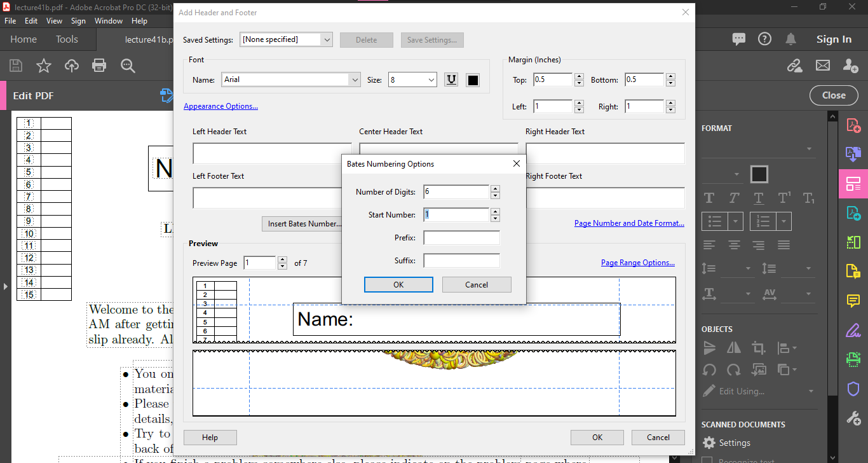Image resolution: width=868 pixels, height=463 pixels.
Task: Click the send by email envelope icon
Action: [x=823, y=66]
